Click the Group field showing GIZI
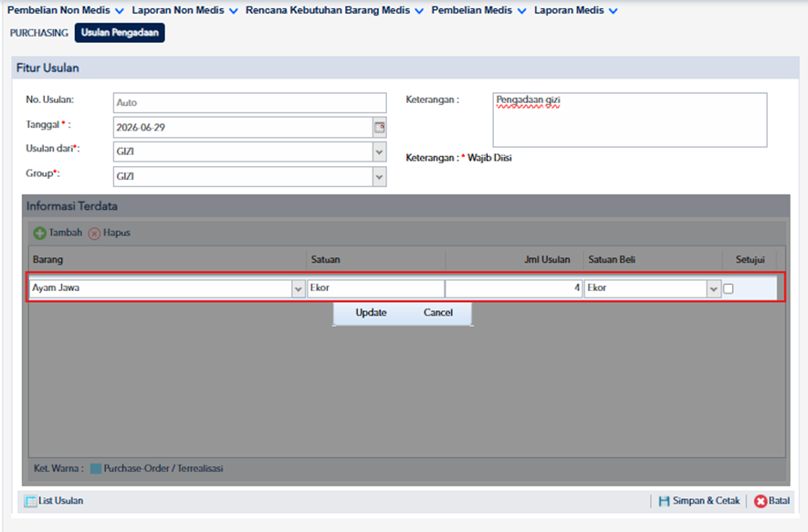The image size is (808, 532). [243, 177]
